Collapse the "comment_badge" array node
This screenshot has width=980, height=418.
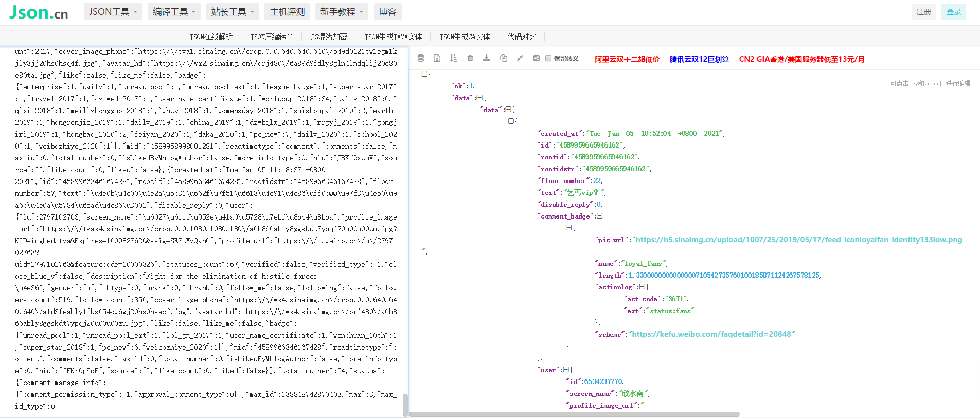click(x=600, y=216)
